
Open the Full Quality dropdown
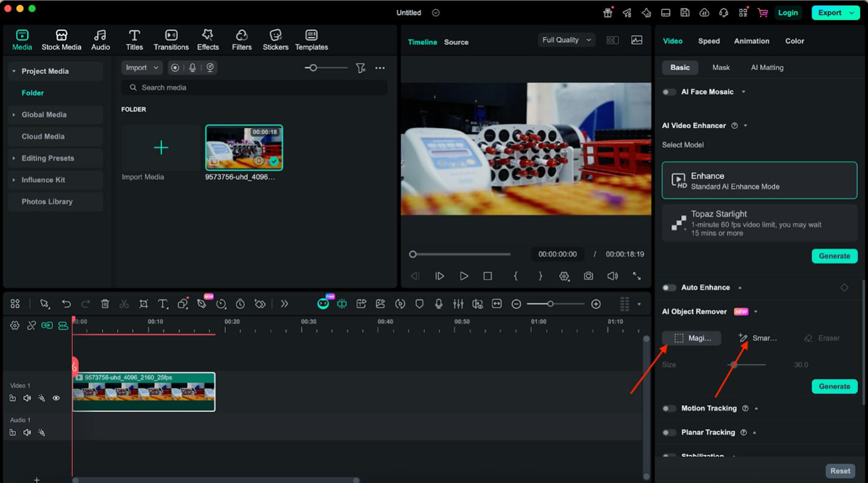pos(566,40)
